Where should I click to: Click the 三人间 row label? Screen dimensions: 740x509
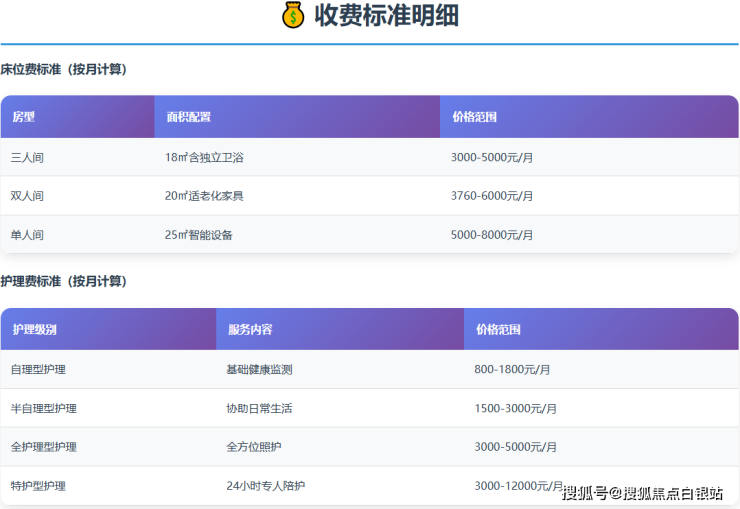[27, 157]
